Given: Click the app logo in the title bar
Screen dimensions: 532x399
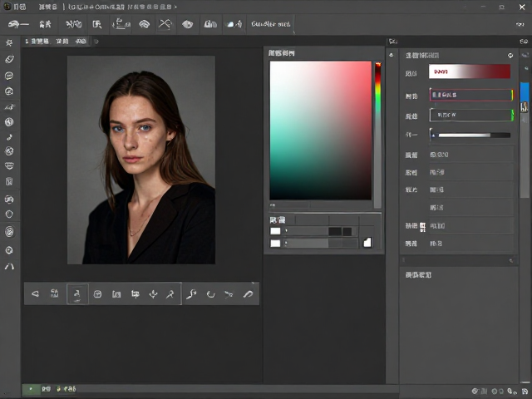Looking at the screenshot, I should (7, 7).
